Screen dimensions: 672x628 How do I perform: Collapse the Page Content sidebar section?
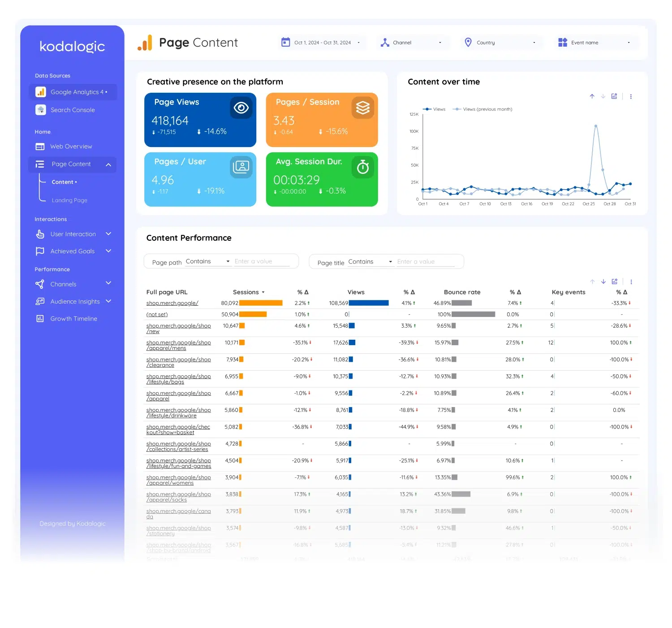tap(108, 165)
